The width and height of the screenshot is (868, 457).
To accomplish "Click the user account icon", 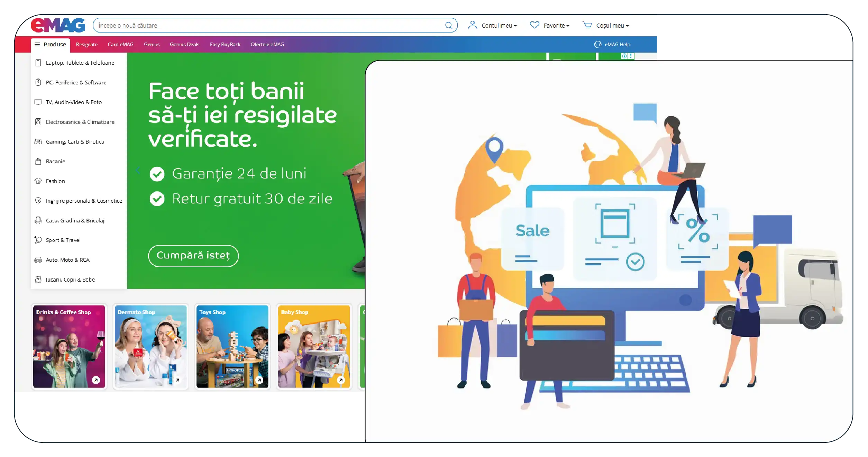I will pyautogui.click(x=472, y=25).
